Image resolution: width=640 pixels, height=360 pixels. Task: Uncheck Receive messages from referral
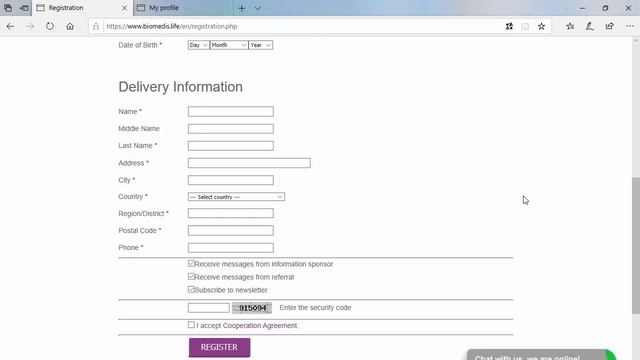(191, 277)
